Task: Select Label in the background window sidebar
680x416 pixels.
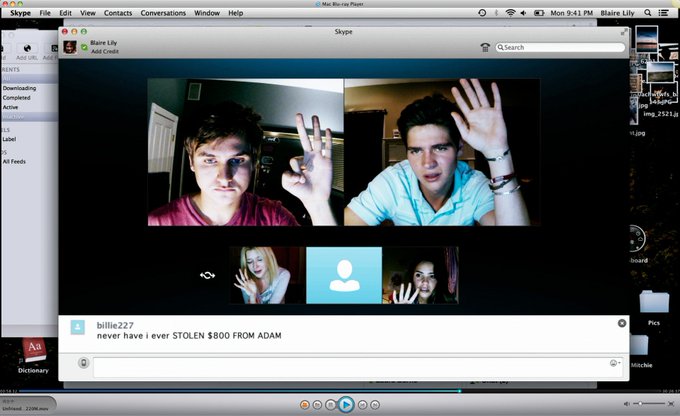Action: (x=9, y=139)
